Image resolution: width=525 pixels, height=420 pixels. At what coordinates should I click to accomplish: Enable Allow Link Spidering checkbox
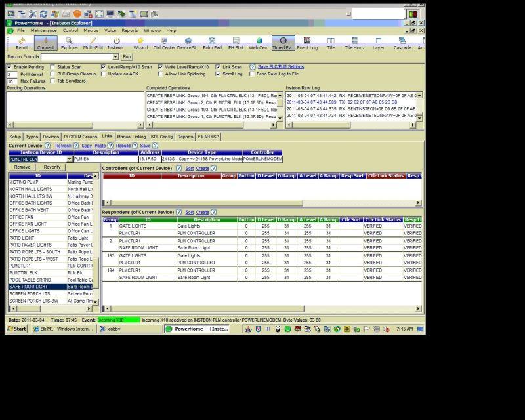click(160, 74)
